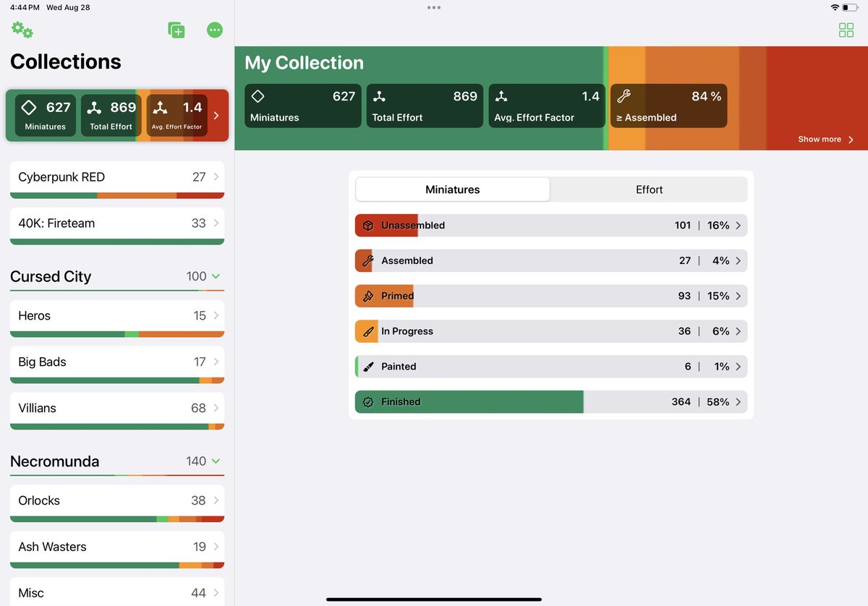Image resolution: width=868 pixels, height=606 pixels.
Task: Open the Big Bads collection
Action: pyautogui.click(x=117, y=364)
